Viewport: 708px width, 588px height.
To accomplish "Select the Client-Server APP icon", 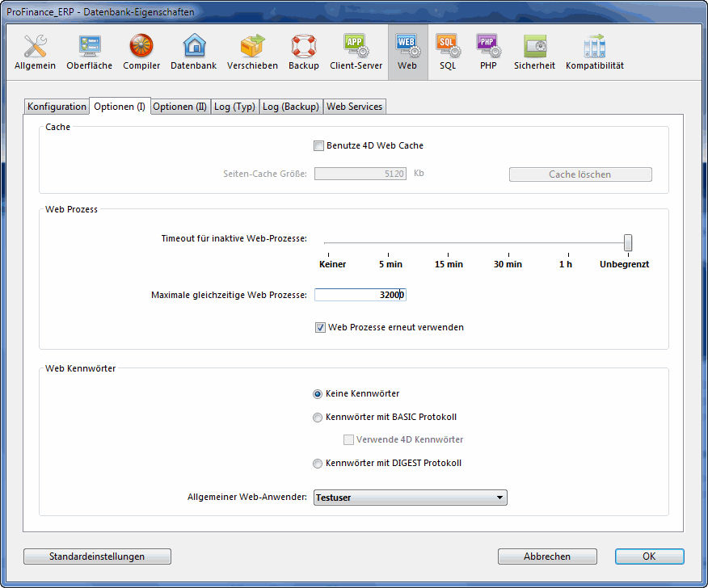I will click(356, 52).
